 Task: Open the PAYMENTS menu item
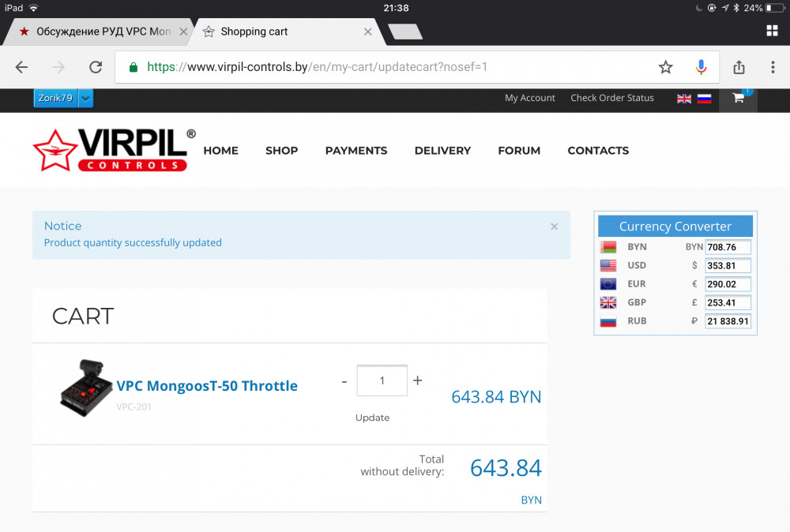click(356, 151)
